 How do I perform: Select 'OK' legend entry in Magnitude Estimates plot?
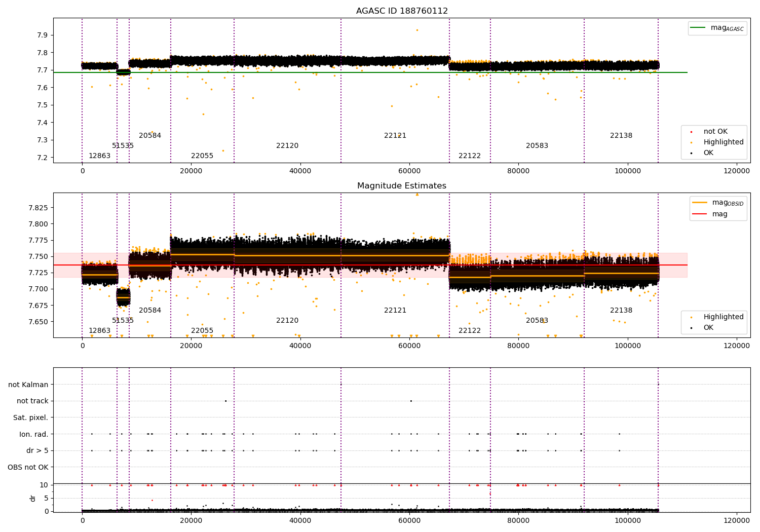point(708,328)
